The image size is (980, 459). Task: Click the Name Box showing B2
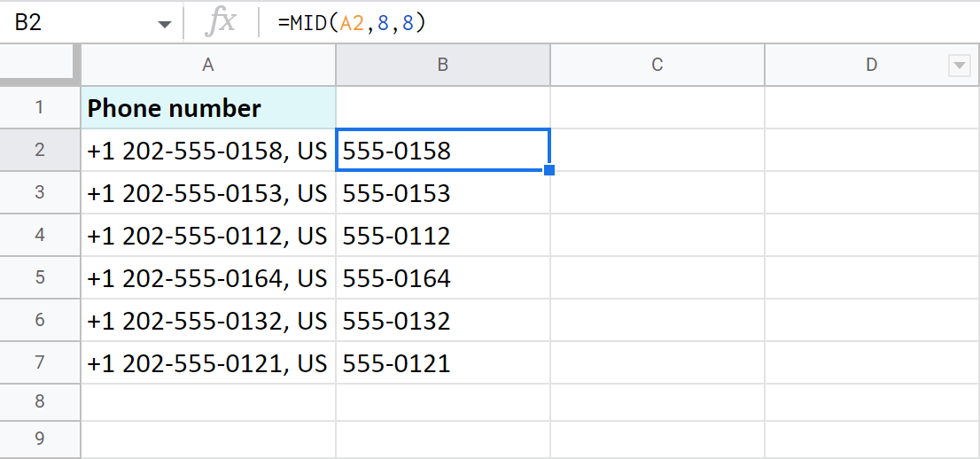(x=71, y=23)
